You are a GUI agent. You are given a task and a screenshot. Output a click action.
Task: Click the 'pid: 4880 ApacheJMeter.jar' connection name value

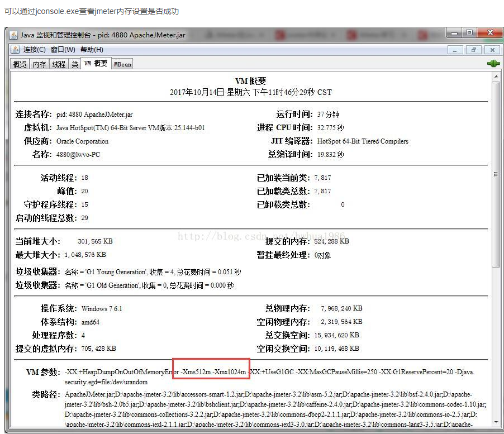[x=94, y=115]
